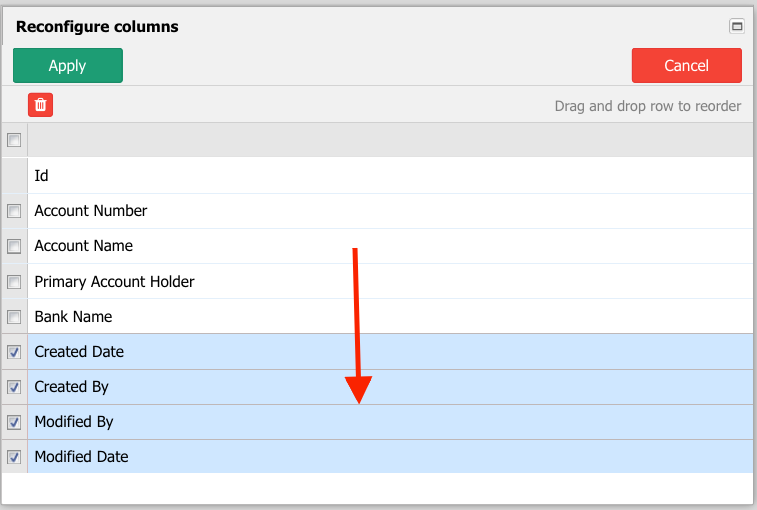
Task: Click the Created Date row label
Action: click(79, 352)
